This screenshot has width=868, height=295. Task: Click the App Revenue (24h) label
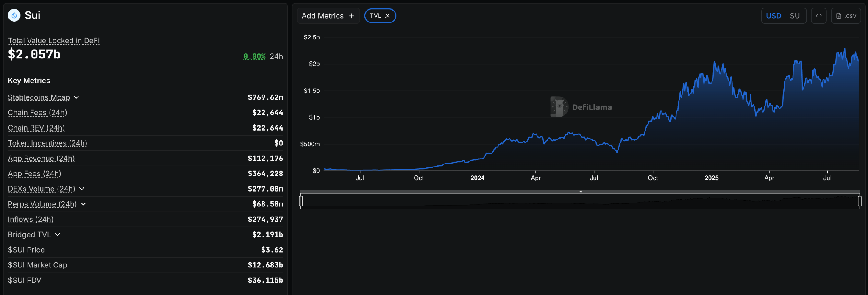(42, 159)
